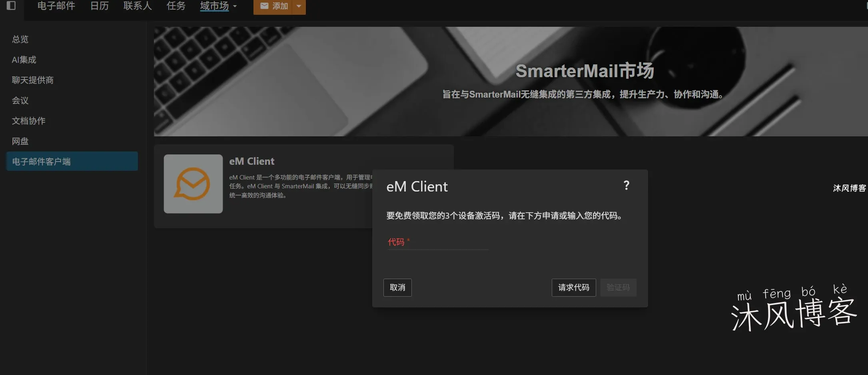Image resolution: width=868 pixels, height=375 pixels.
Task: Open the 联系人 section
Action: 138,6
